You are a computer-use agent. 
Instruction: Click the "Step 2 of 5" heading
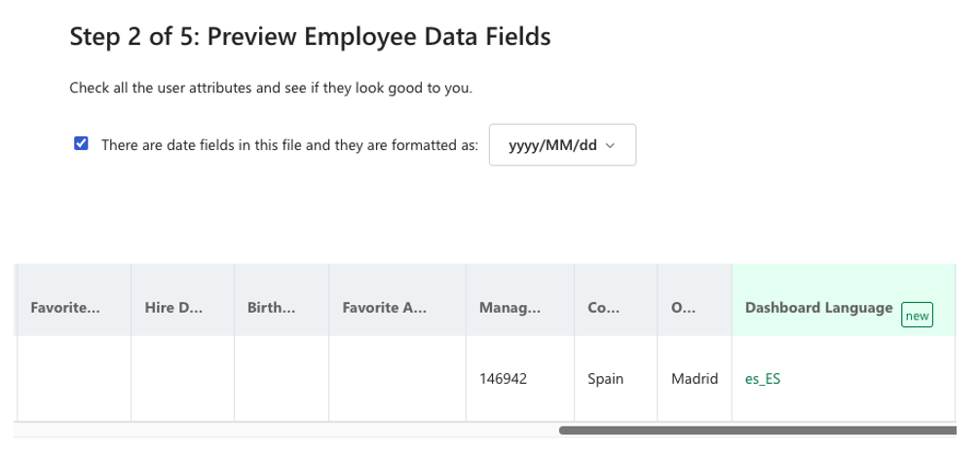(x=310, y=38)
